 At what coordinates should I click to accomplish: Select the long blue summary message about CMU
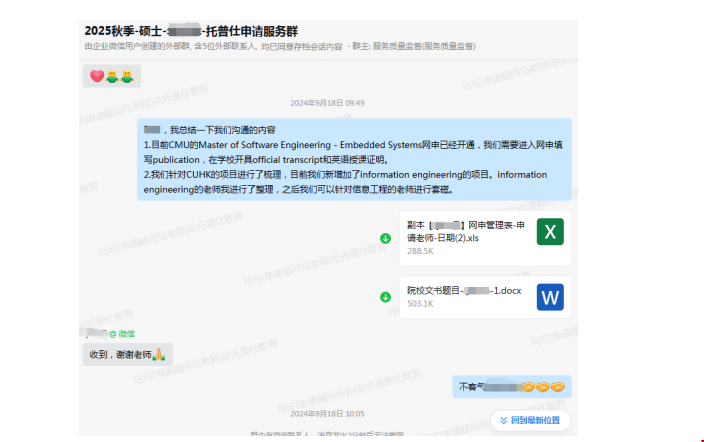click(354, 159)
